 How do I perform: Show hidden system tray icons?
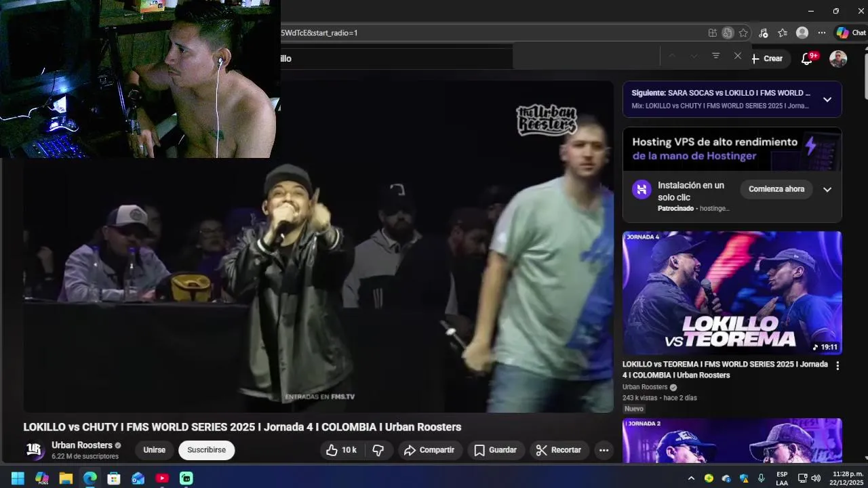(691, 479)
